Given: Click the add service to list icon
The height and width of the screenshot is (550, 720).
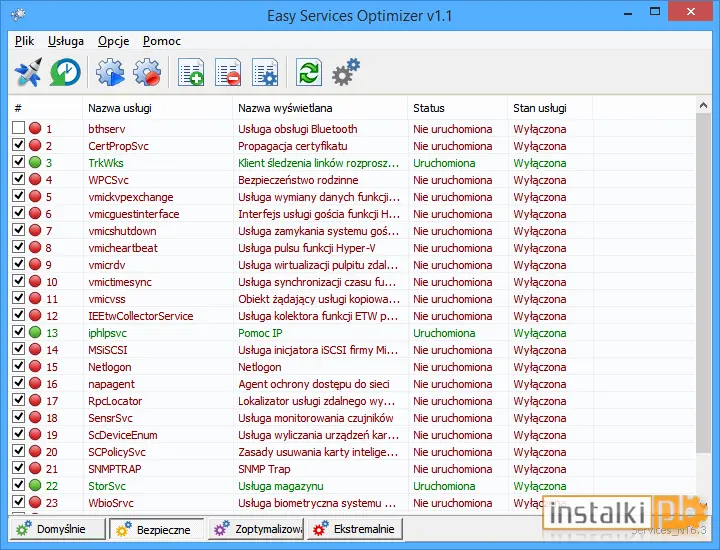Looking at the screenshot, I should [191, 72].
